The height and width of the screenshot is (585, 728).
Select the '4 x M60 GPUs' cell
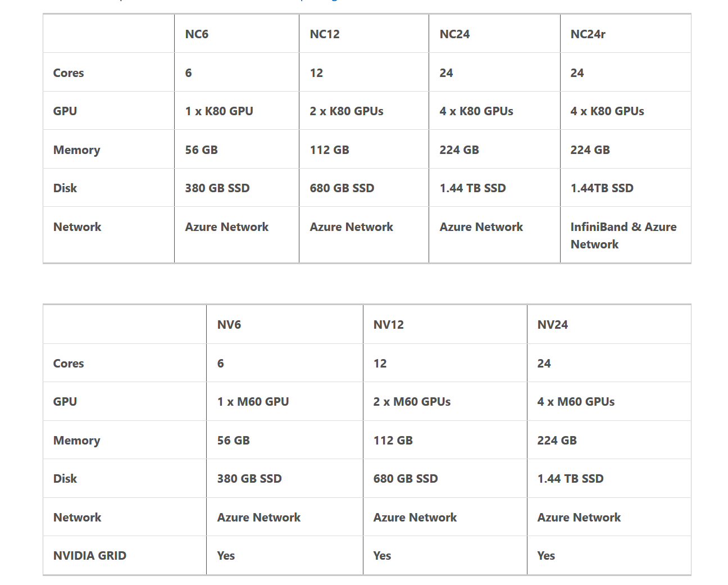pyautogui.click(x=609, y=401)
